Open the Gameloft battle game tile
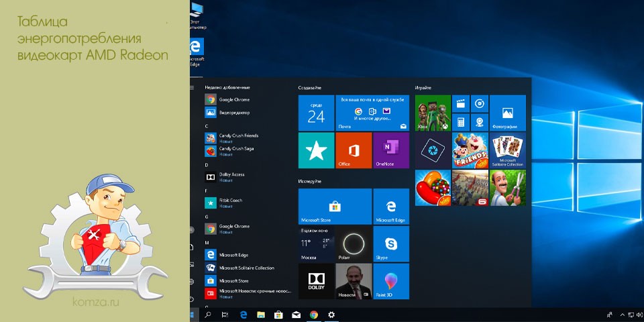 click(x=470, y=188)
